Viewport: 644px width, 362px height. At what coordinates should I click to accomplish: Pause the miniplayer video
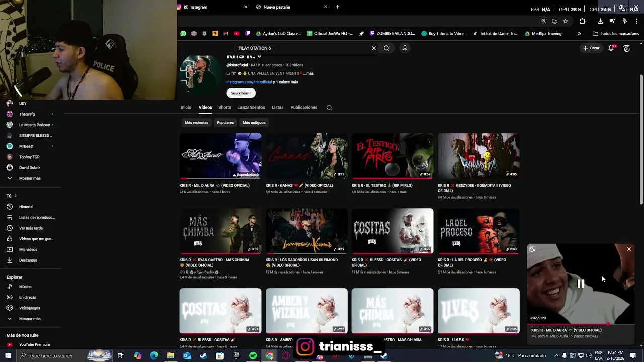[x=581, y=284]
